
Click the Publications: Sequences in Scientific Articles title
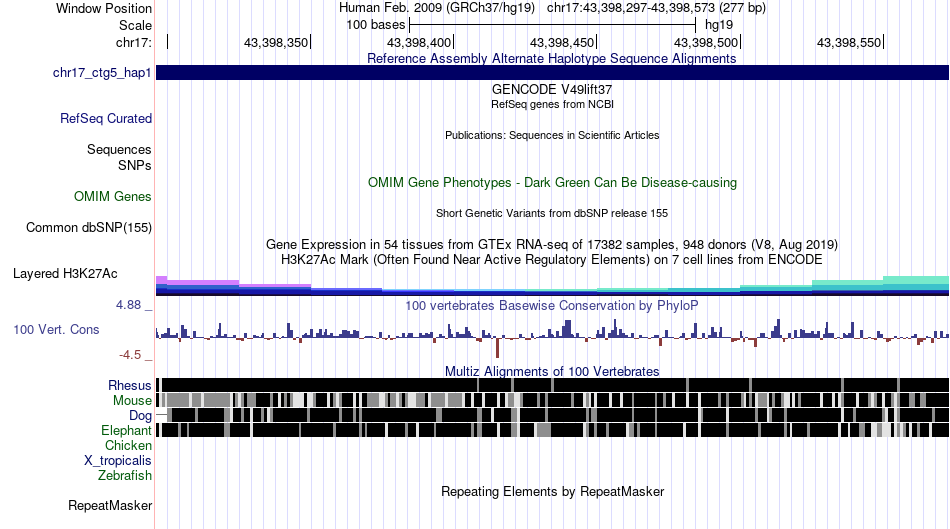click(x=552, y=135)
